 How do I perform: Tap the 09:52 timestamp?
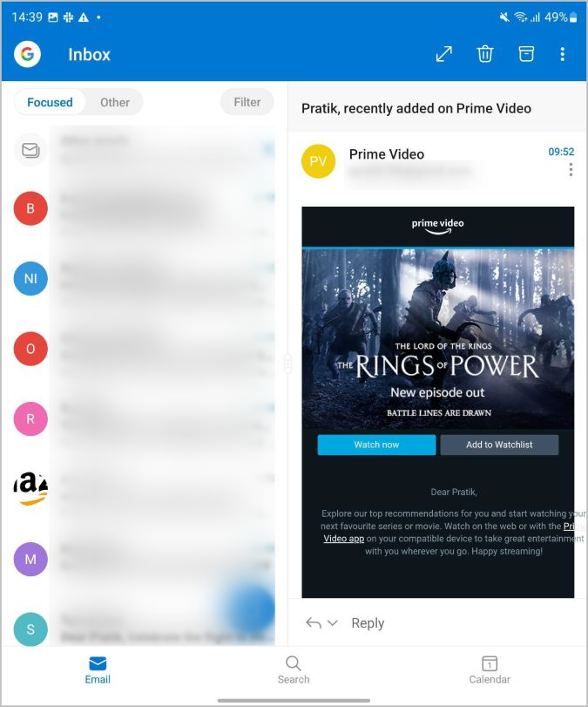pyautogui.click(x=561, y=152)
